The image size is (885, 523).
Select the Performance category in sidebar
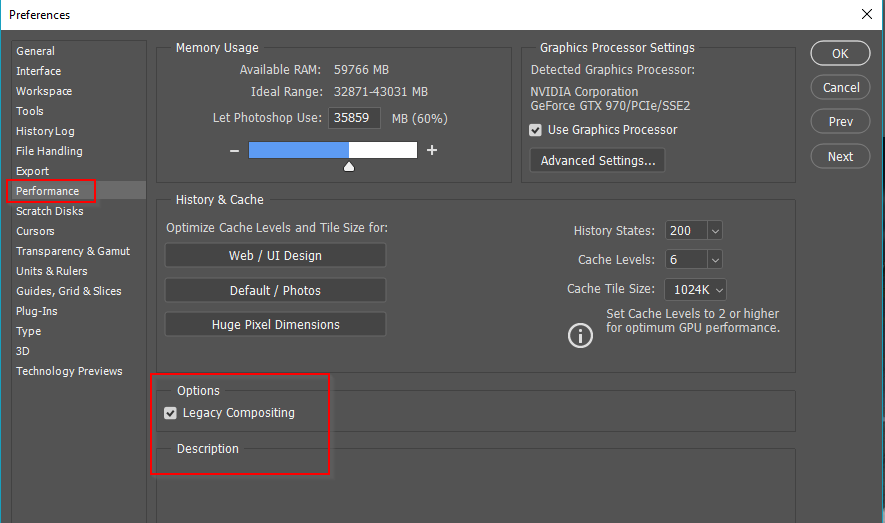(48, 191)
